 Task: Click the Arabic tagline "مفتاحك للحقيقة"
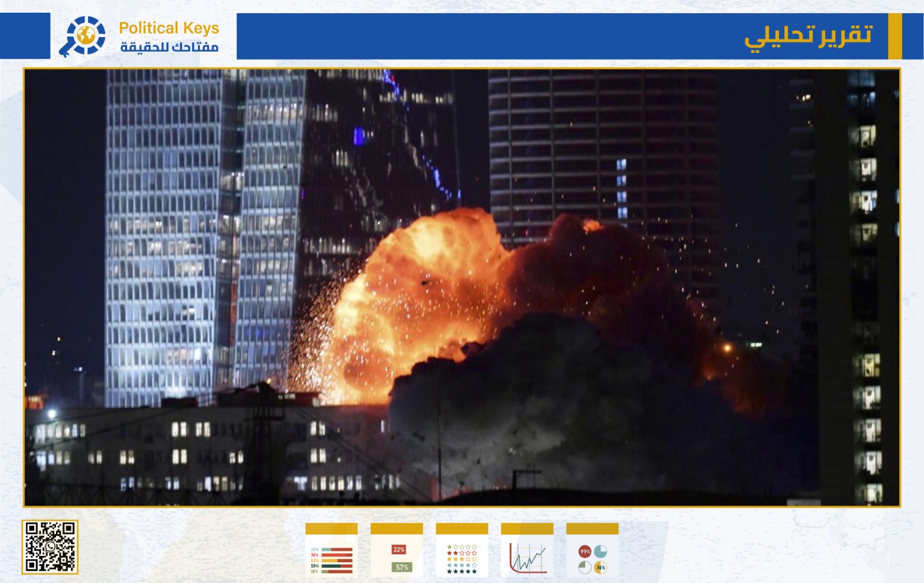(169, 47)
